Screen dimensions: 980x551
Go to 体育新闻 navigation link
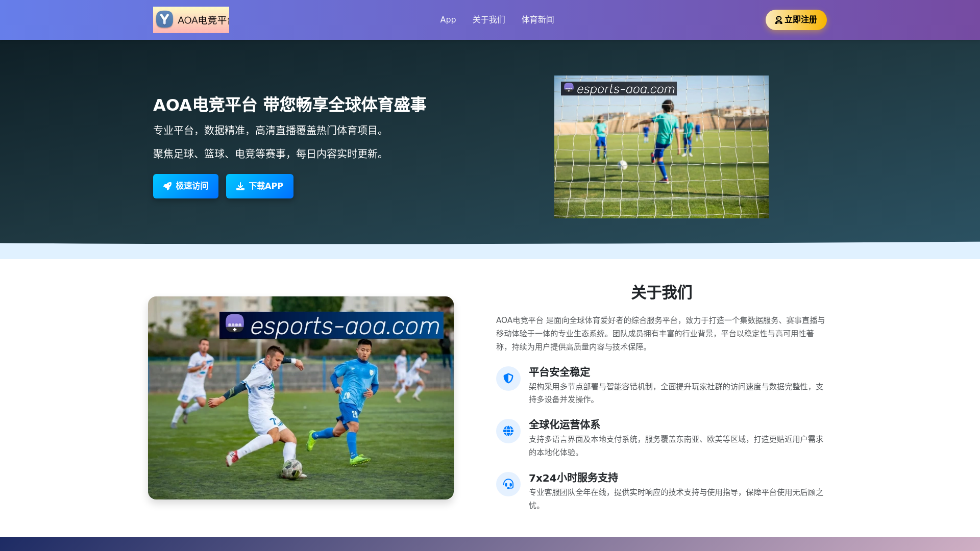pos(537,20)
